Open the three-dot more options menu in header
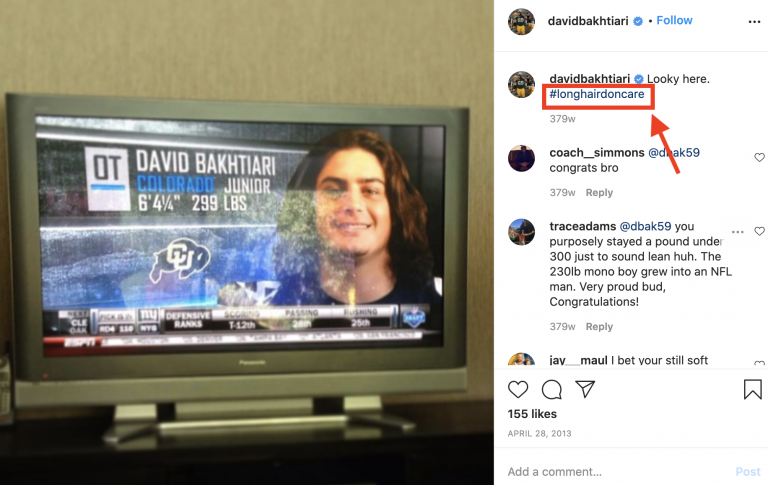 pyautogui.click(x=754, y=22)
